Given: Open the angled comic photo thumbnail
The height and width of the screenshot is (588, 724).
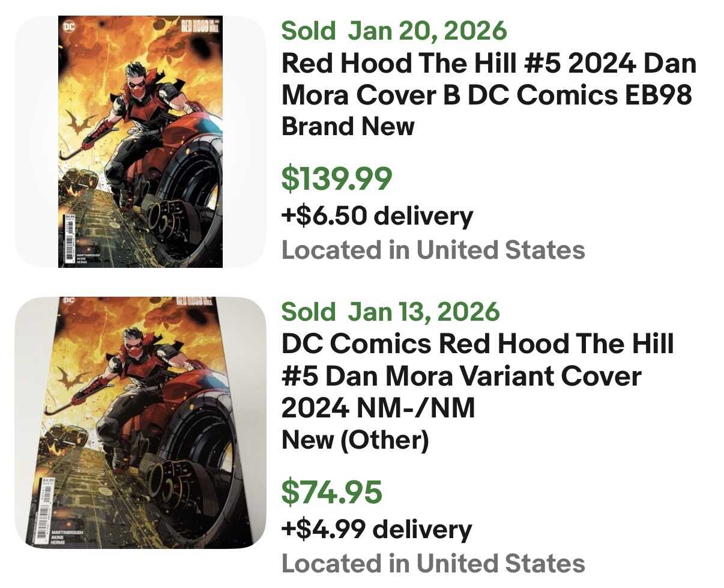Looking at the screenshot, I should pos(140,422).
